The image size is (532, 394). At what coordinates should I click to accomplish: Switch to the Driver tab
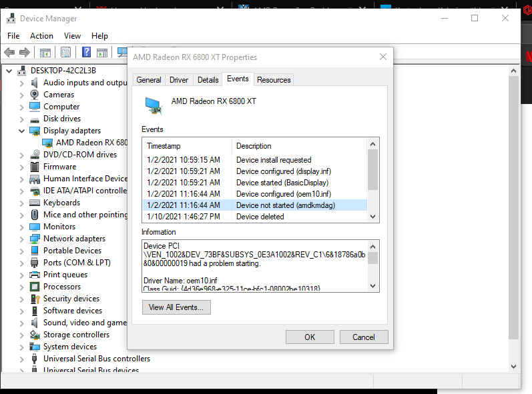click(179, 80)
